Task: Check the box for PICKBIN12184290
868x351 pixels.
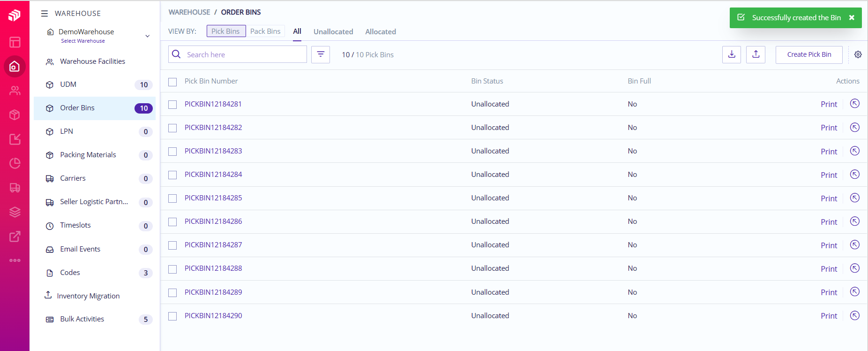Action: 172,316
